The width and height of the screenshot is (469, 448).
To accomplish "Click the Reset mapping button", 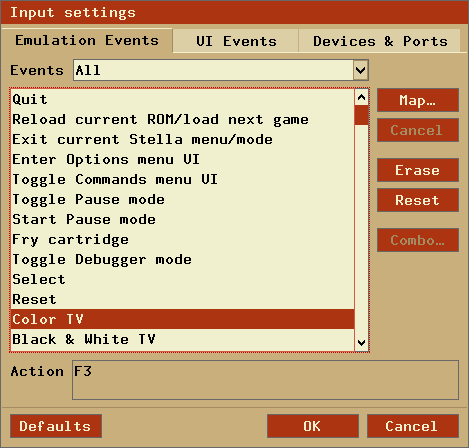I will tap(418, 200).
